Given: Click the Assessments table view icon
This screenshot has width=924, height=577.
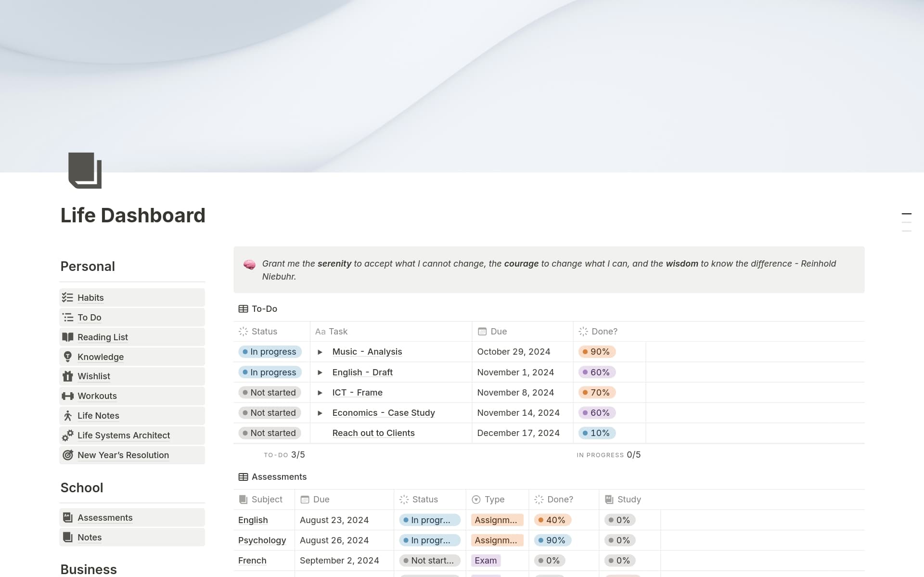Looking at the screenshot, I should [243, 477].
